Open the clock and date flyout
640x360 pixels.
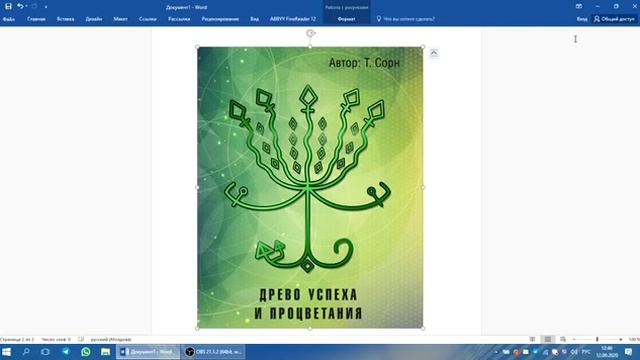(x=607, y=352)
